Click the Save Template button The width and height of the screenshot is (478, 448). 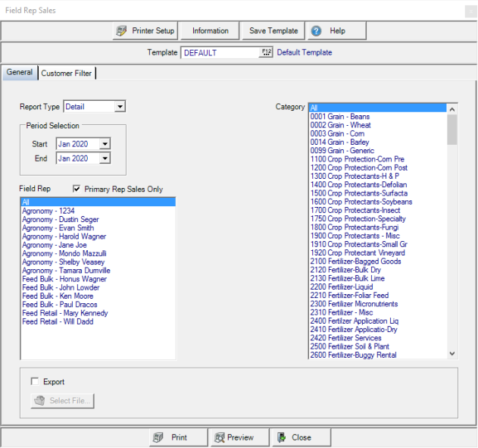pos(273,31)
